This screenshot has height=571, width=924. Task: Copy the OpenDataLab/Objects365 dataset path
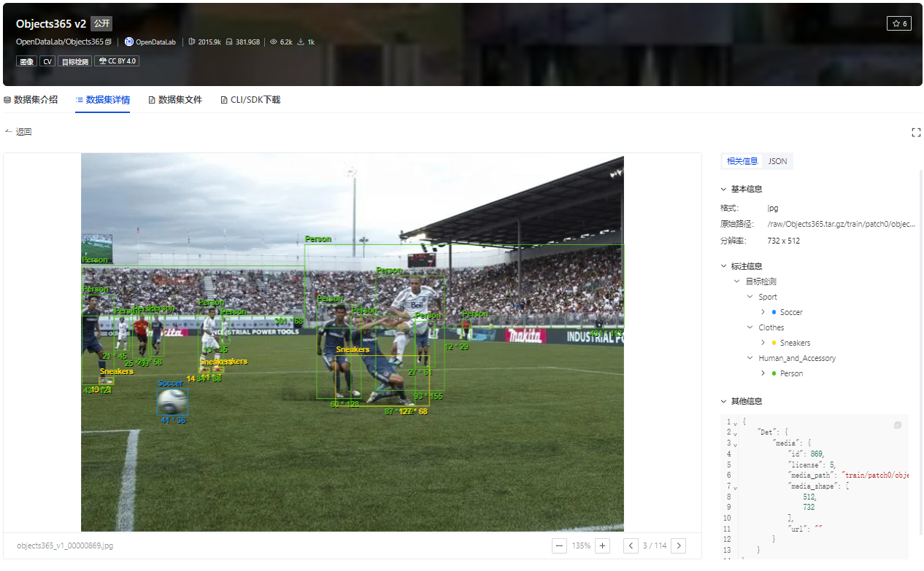[x=108, y=42]
